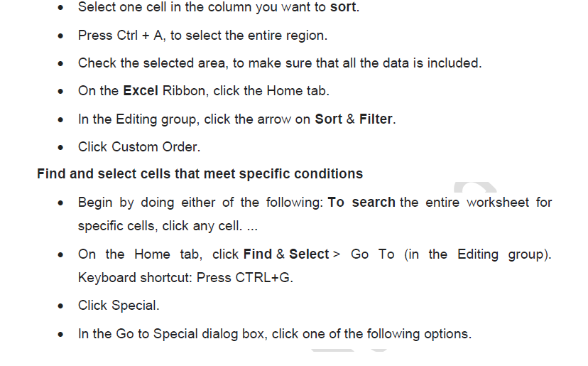Screen dimensions: 588x366
Task: Click the "Click Custom Order." bullet text
Action: pos(139,147)
